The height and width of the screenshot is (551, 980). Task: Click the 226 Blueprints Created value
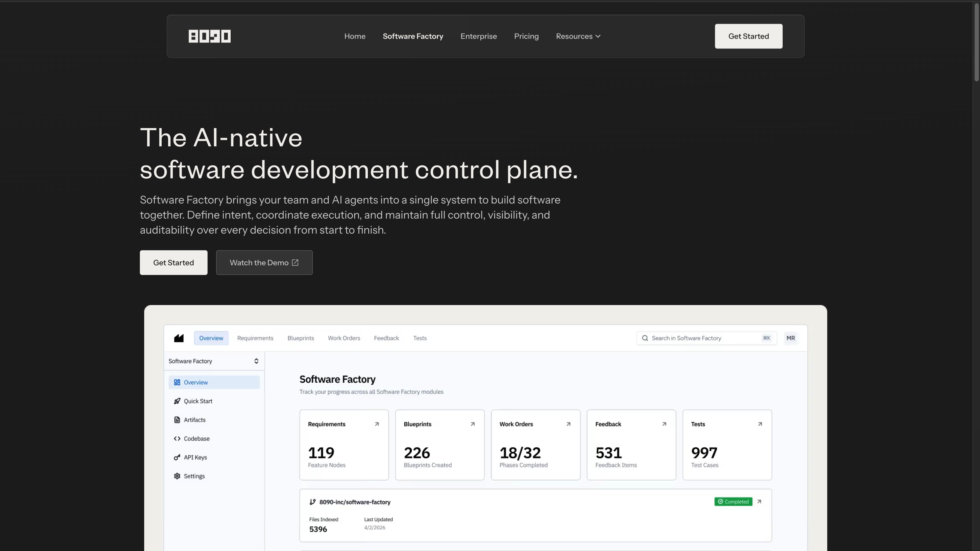(x=417, y=453)
